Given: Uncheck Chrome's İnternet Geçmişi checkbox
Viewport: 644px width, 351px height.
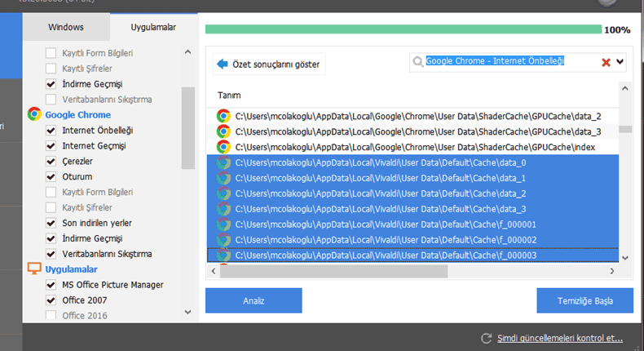Looking at the screenshot, I should (x=51, y=145).
